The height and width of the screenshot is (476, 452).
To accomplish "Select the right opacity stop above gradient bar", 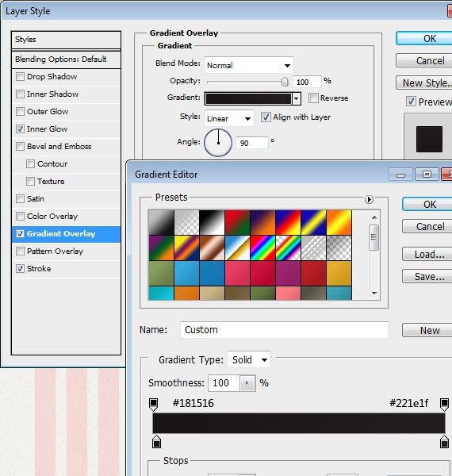I will [444, 405].
